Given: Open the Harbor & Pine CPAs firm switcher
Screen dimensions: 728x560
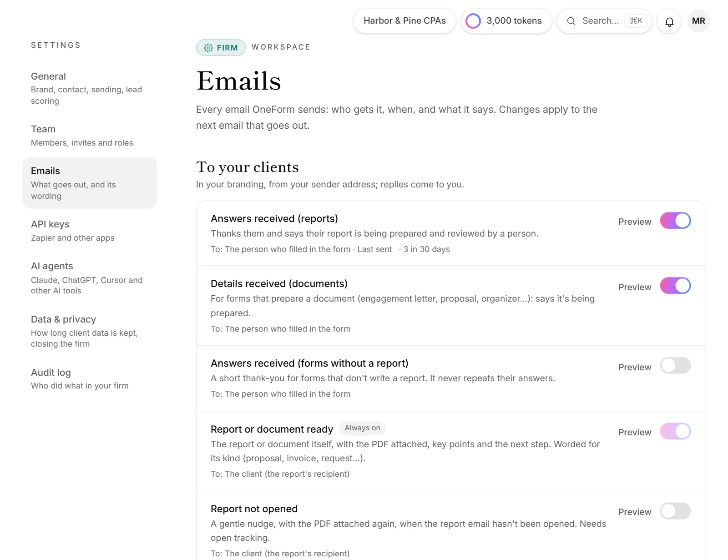Looking at the screenshot, I should coord(404,21).
